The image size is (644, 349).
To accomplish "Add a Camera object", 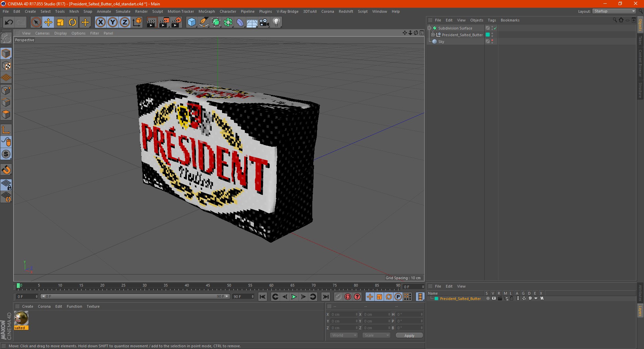I will tap(264, 22).
